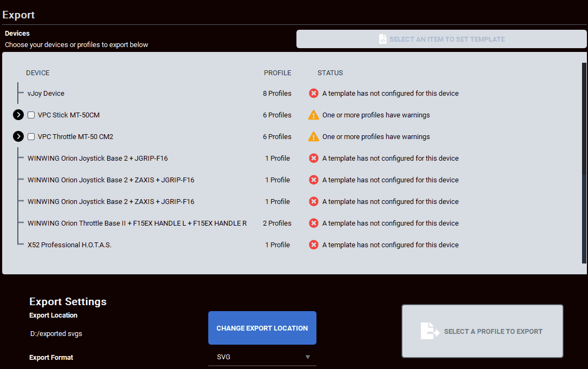Click the red error icon for WINWING Orion Joystick Base 2 + JGRIP-F16

(x=314, y=158)
